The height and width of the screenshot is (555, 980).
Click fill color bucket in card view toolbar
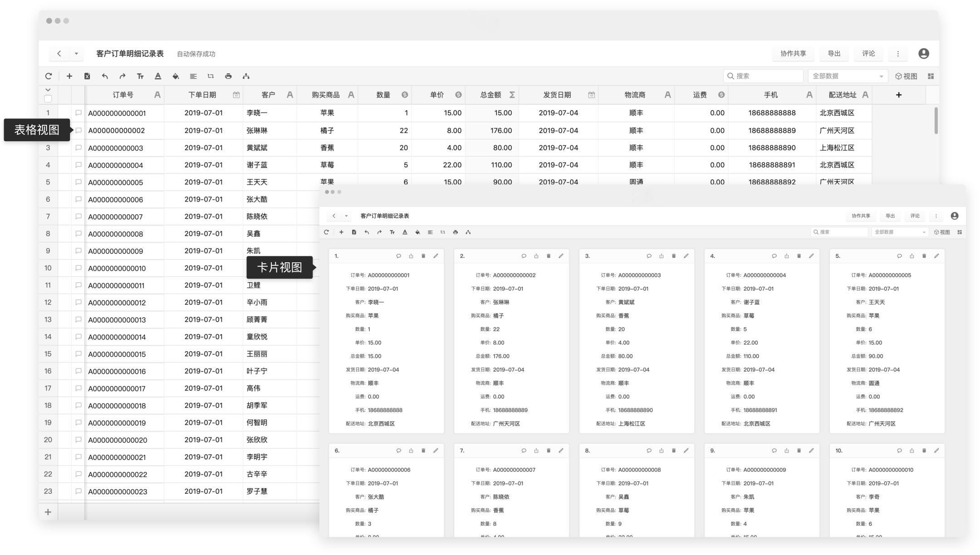click(x=417, y=232)
